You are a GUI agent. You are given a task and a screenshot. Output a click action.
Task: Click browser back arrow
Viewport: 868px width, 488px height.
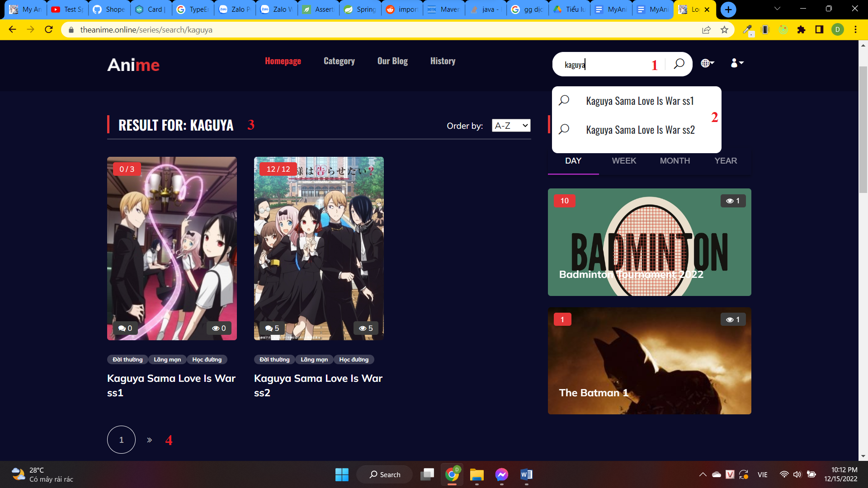(12, 30)
